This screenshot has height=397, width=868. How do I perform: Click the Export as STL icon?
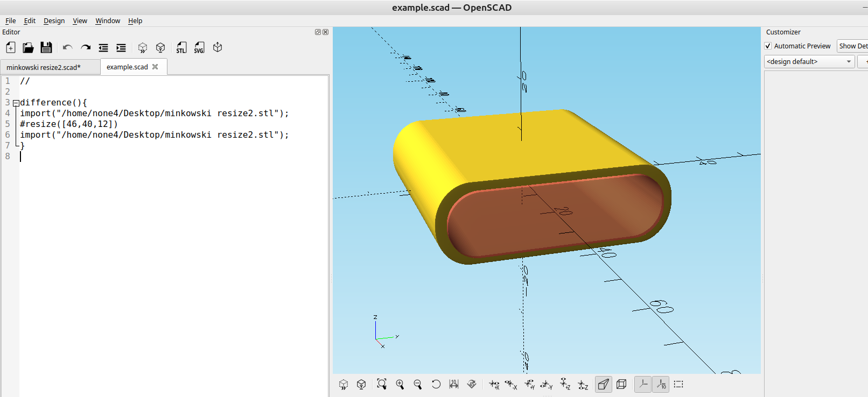[181, 48]
